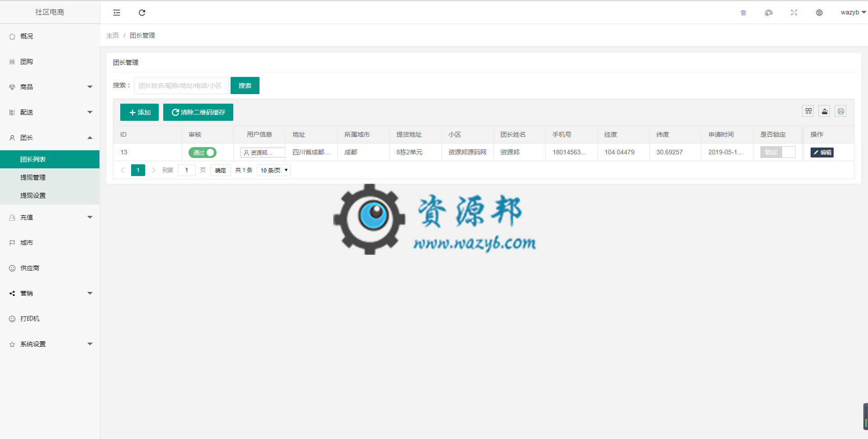The image size is (868, 439).
Task: Click the 社区电商 logo title
Action: pos(50,12)
